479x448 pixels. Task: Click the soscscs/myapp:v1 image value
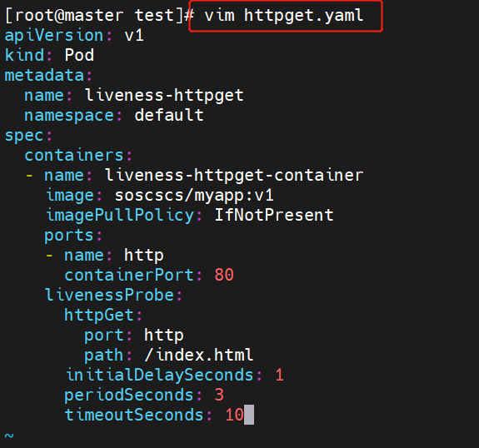(x=194, y=196)
